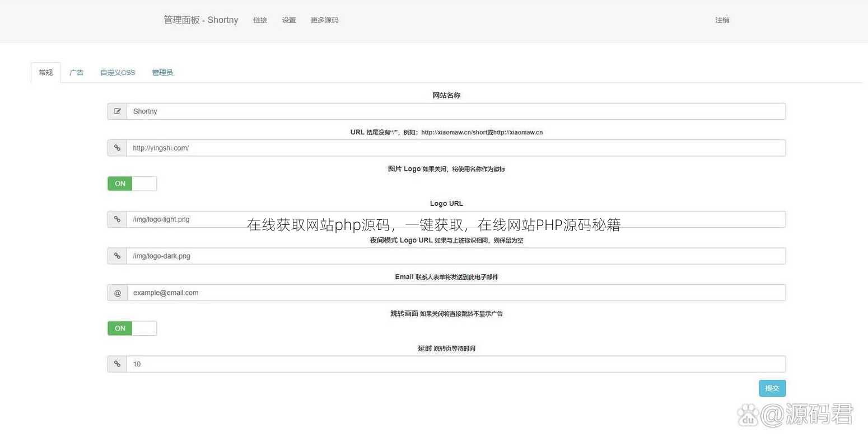Click the 提交 submit button
This screenshot has width=868, height=442.
[x=772, y=388]
